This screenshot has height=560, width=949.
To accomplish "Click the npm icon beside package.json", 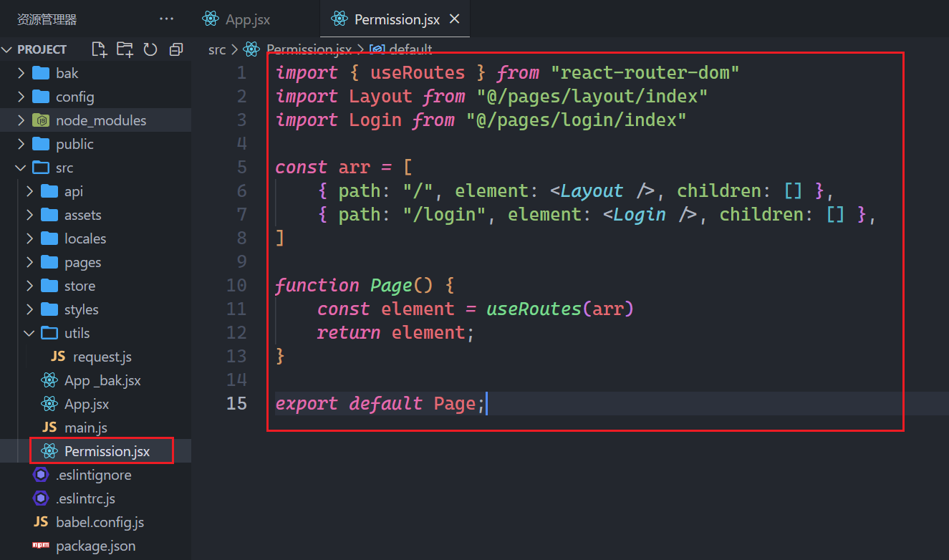I will (41, 546).
